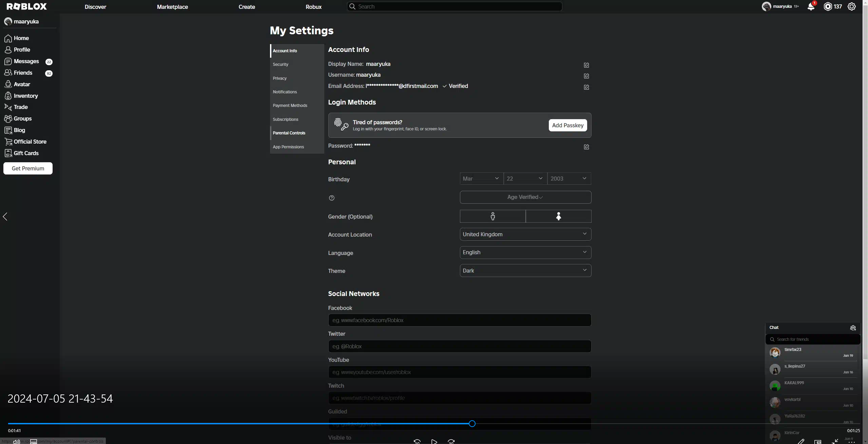Image resolution: width=868 pixels, height=444 pixels.
Task: Click the back arrow on the left edge
Action: pos(5,217)
